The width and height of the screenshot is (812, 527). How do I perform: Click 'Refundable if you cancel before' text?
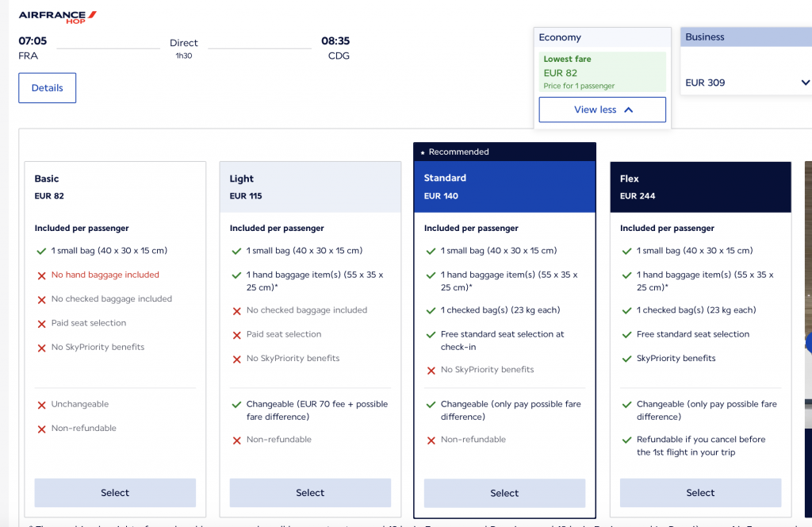tap(701, 440)
